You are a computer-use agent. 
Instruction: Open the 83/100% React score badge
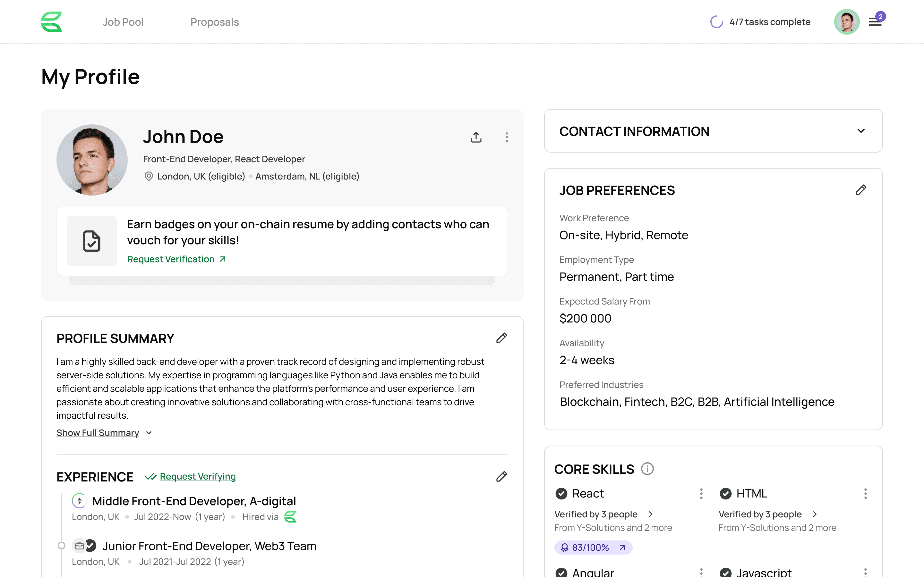point(593,548)
